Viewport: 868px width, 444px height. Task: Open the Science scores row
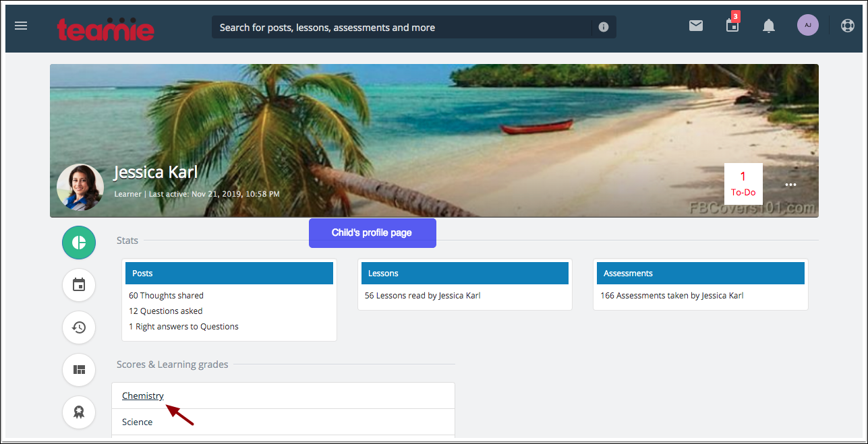tap(283, 422)
